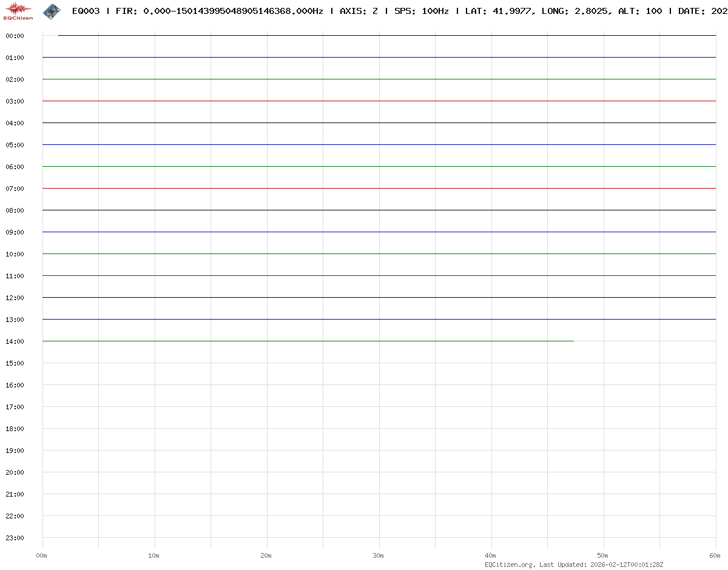Select the 23:00 hour label
The height and width of the screenshot is (570, 728).
click(x=15, y=538)
